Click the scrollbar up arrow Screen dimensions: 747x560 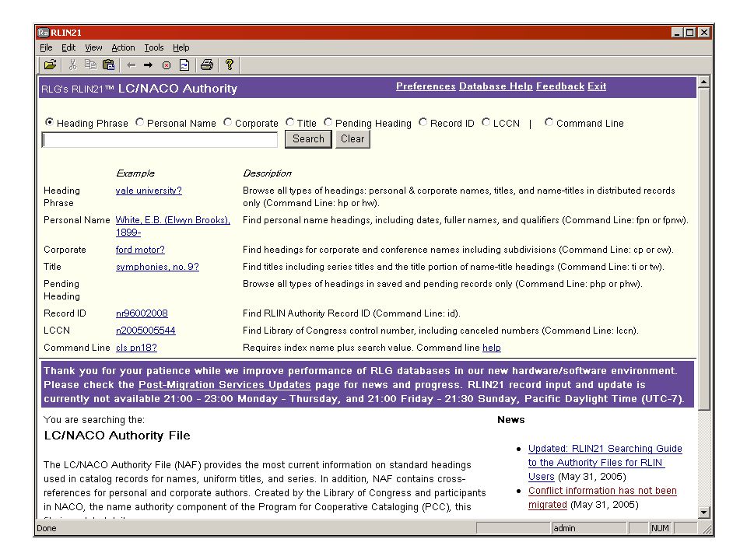(x=703, y=82)
